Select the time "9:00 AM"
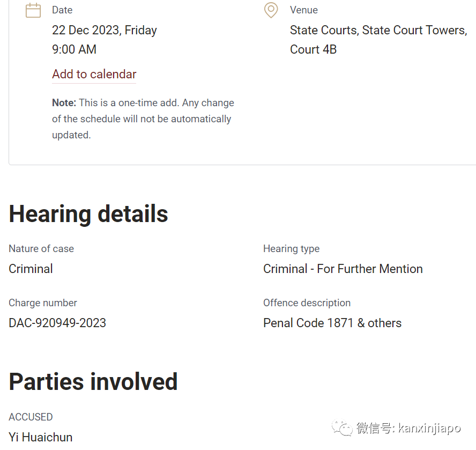Screen dimensions: 476x450 coord(74,49)
